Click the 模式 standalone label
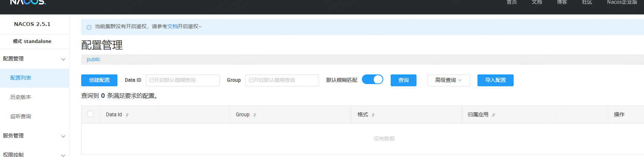This screenshot has height=157, width=644. click(32, 41)
